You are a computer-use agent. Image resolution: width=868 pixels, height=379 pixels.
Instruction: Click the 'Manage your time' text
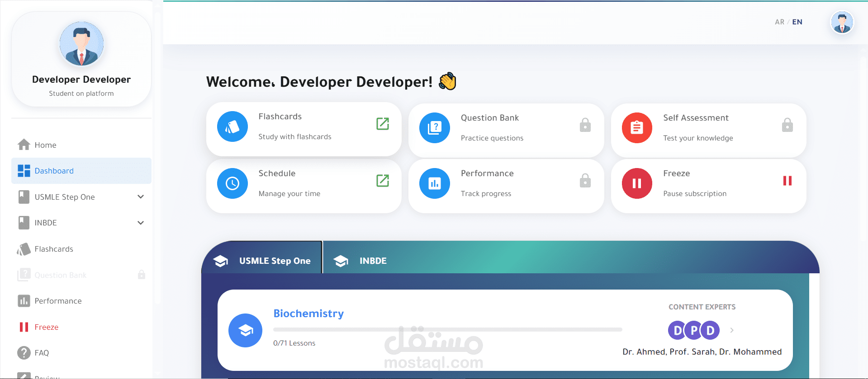click(x=289, y=194)
